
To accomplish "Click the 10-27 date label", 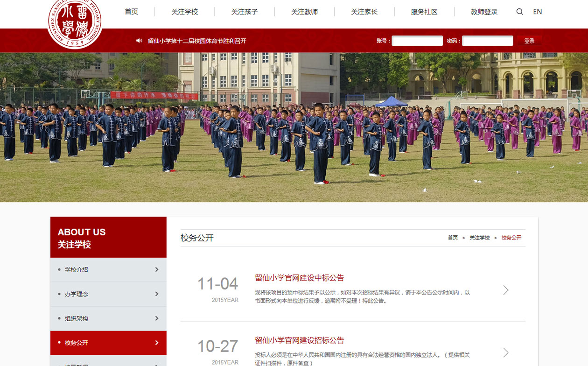I will (x=217, y=346).
